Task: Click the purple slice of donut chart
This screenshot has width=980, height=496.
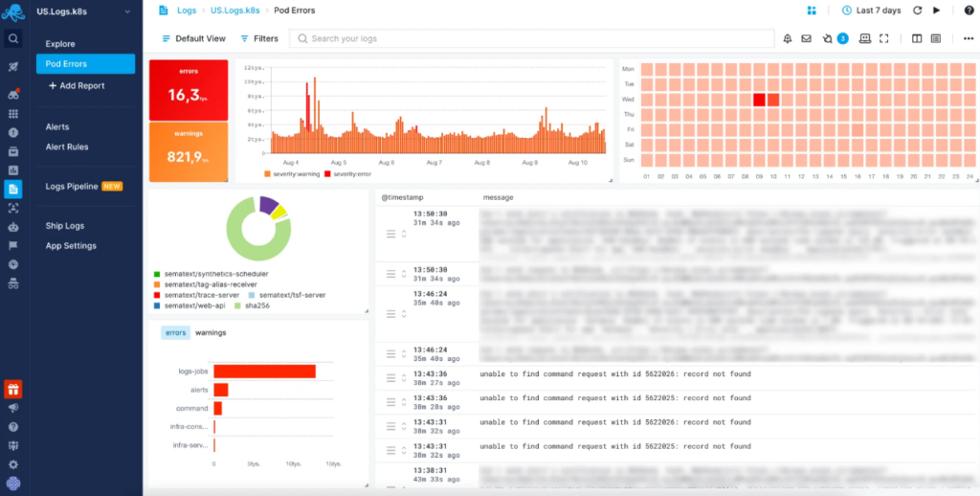Action: [x=269, y=205]
